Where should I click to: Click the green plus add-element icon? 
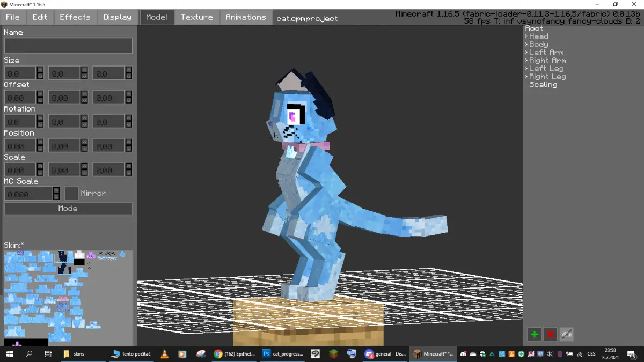pos(534,335)
